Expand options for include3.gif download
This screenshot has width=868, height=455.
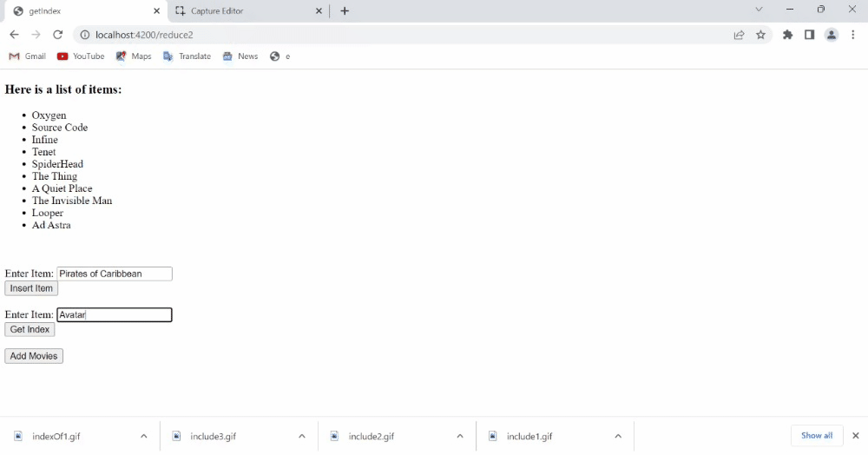tap(302, 436)
